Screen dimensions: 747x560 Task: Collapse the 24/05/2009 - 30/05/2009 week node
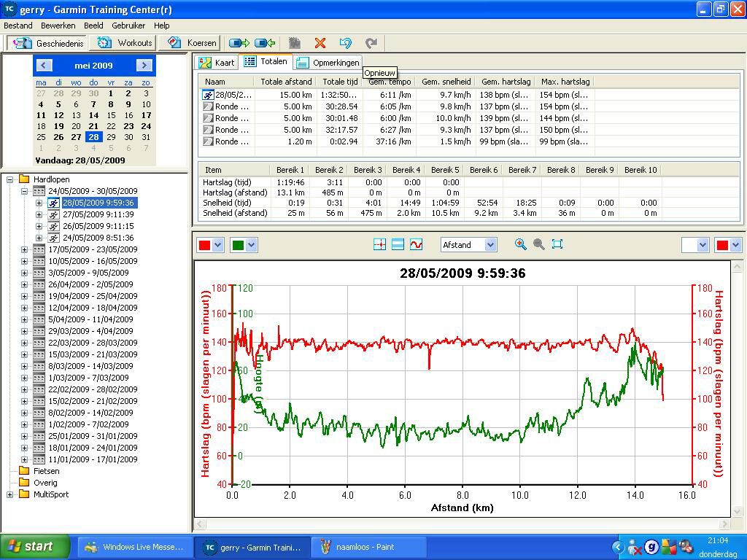tap(24, 192)
